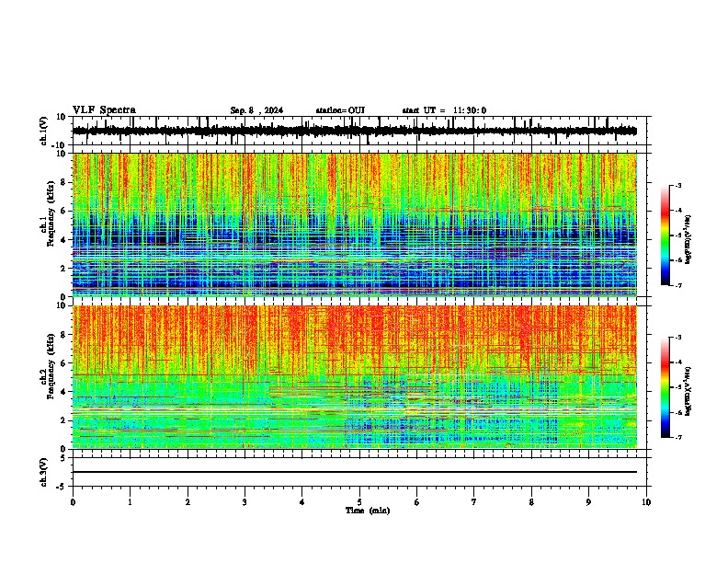Image resolution: width=728 pixels, height=563 pixels.
Task: Click time axis tick label "1"
Action: coord(130,502)
